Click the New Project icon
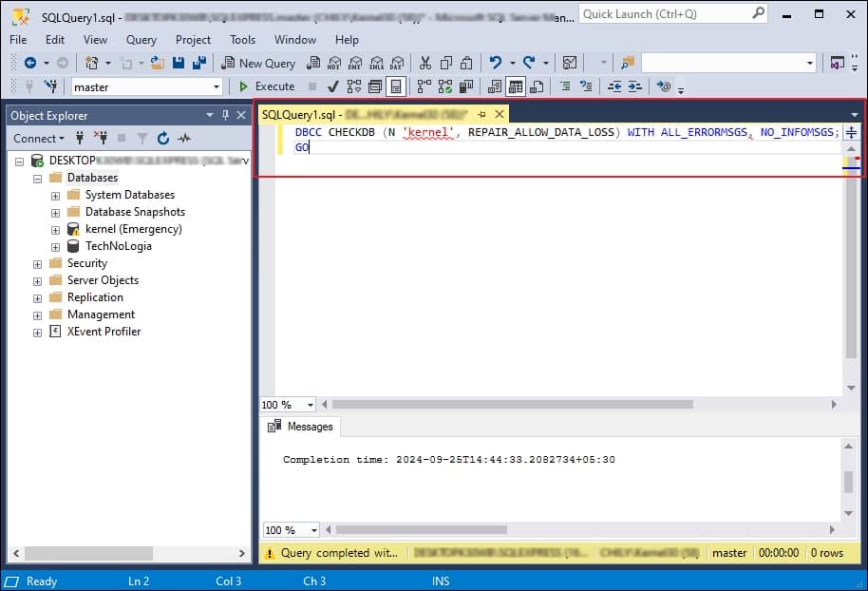 (91, 63)
